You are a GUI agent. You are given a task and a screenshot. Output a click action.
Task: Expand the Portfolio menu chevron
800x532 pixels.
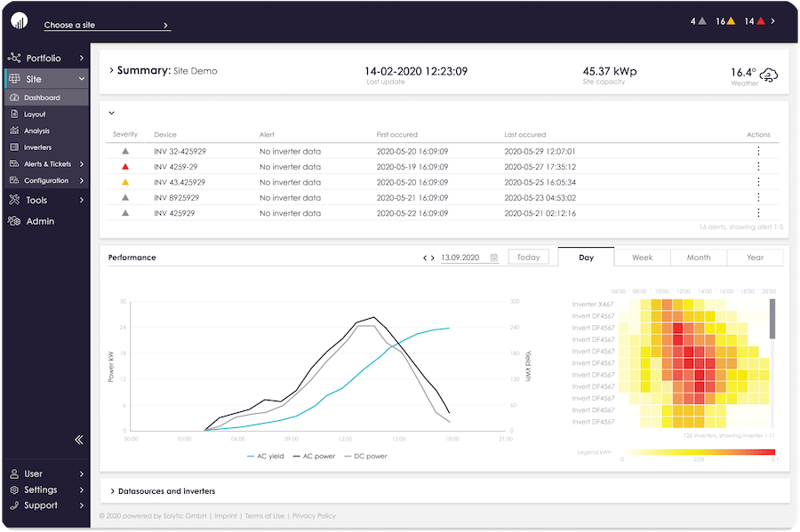click(x=82, y=58)
